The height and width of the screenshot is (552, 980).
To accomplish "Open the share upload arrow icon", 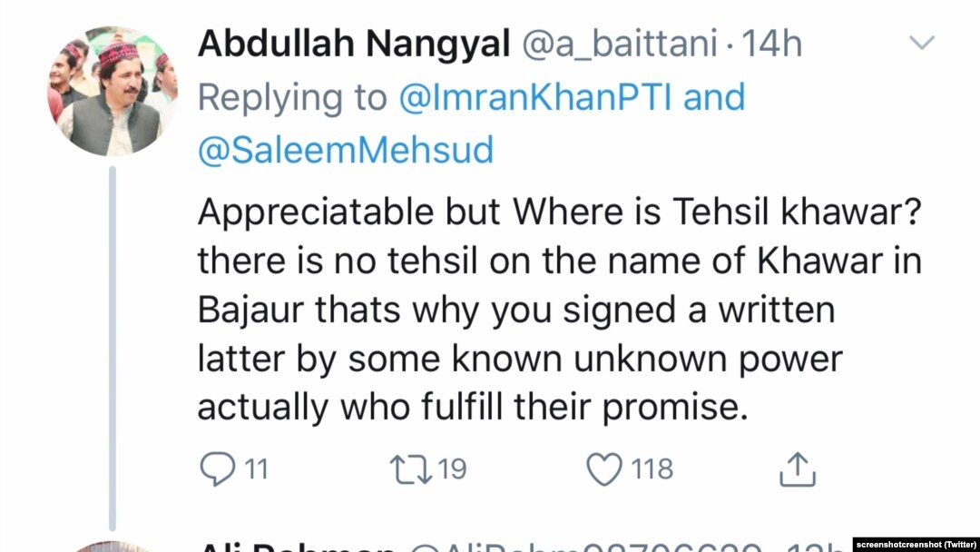I will pos(798,468).
